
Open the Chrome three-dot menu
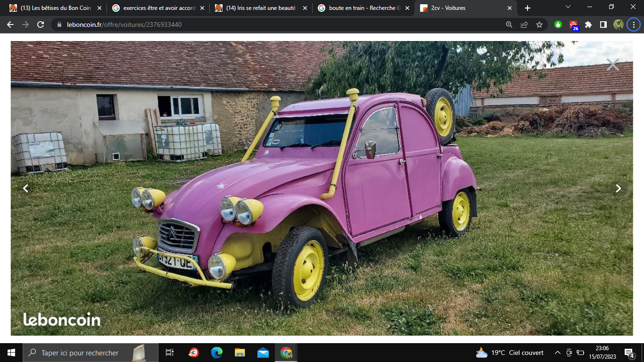634,25
